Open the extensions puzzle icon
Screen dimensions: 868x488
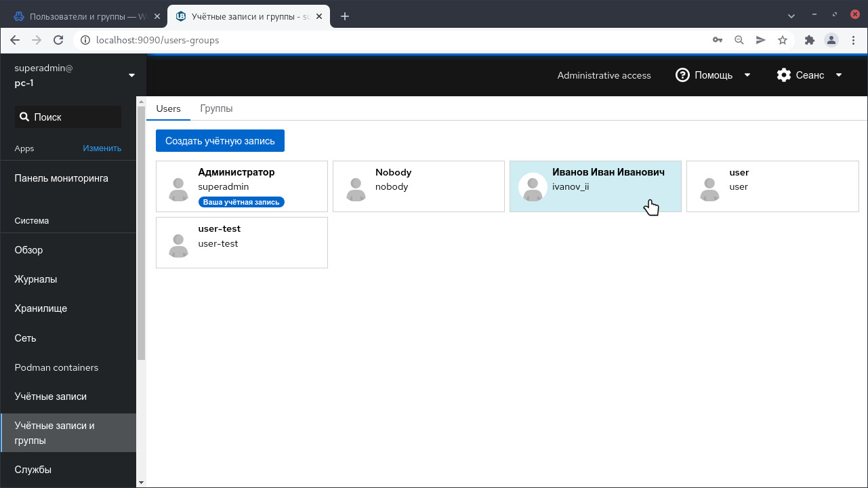click(x=809, y=40)
